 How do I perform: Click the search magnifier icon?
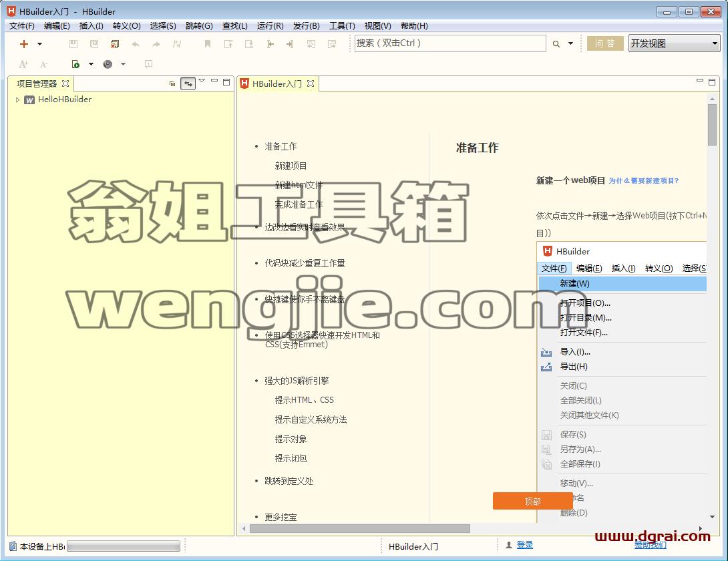click(556, 44)
